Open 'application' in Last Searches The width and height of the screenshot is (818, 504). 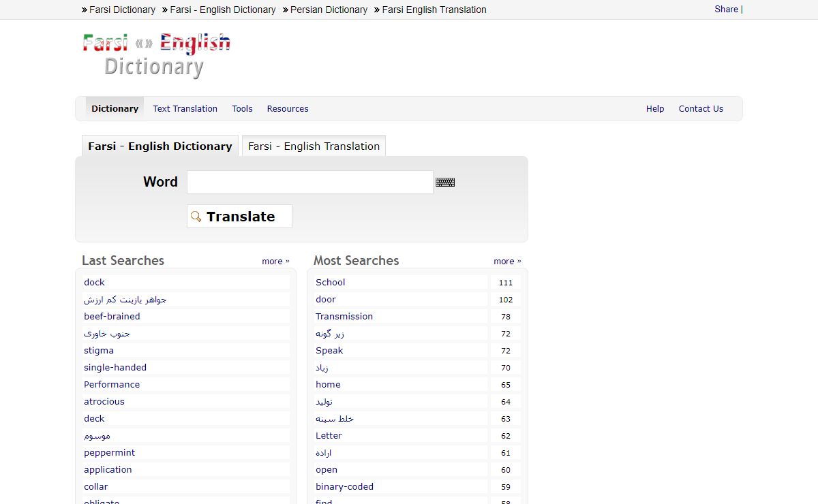pyautogui.click(x=108, y=469)
